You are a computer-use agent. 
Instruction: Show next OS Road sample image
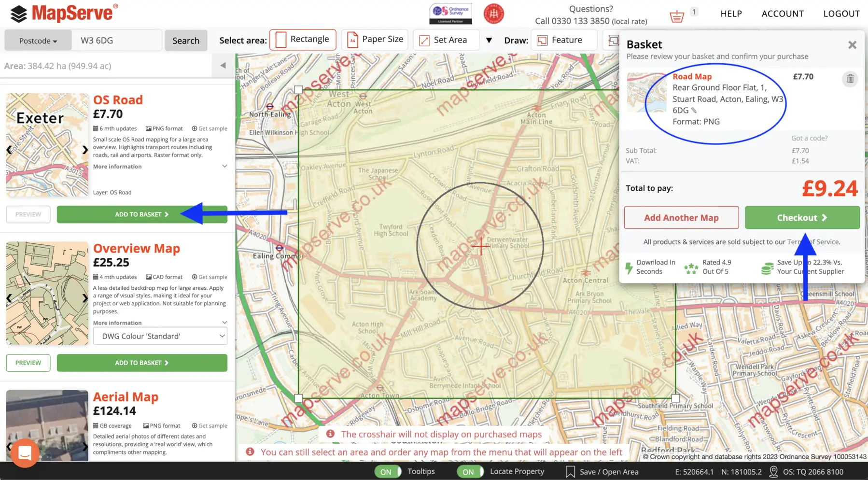85,150
